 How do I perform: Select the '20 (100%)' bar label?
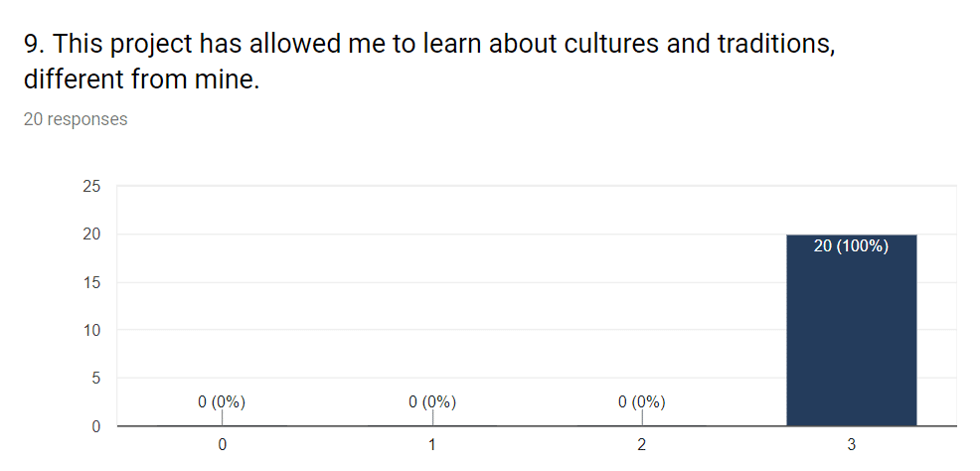click(x=851, y=246)
